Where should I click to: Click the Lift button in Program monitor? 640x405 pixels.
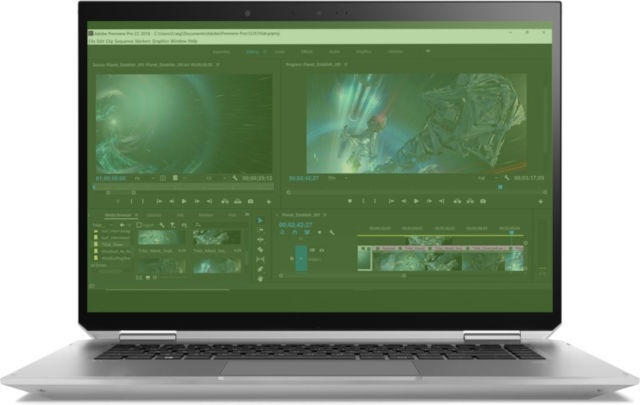(457, 201)
